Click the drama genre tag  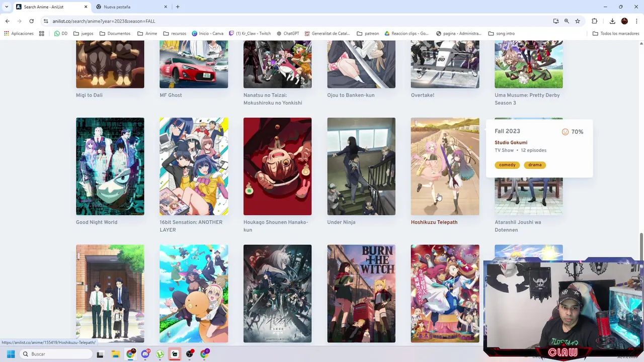coord(535,165)
